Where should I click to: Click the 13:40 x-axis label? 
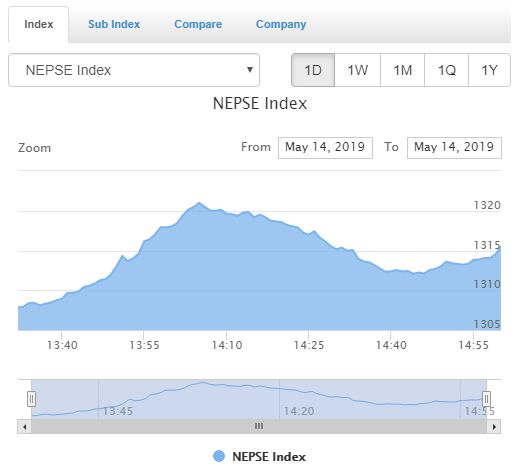coord(62,345)
